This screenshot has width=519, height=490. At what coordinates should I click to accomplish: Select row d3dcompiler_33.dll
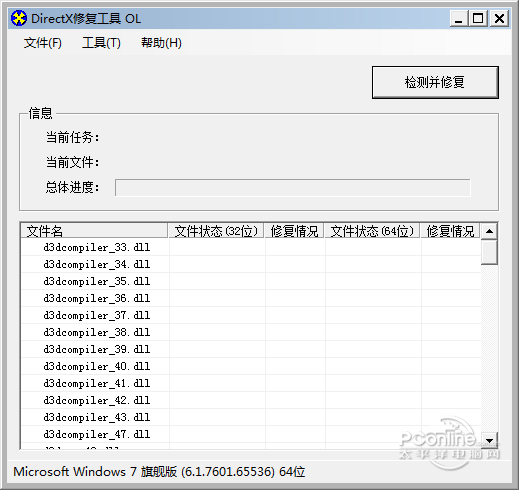(x=251, y=247)
